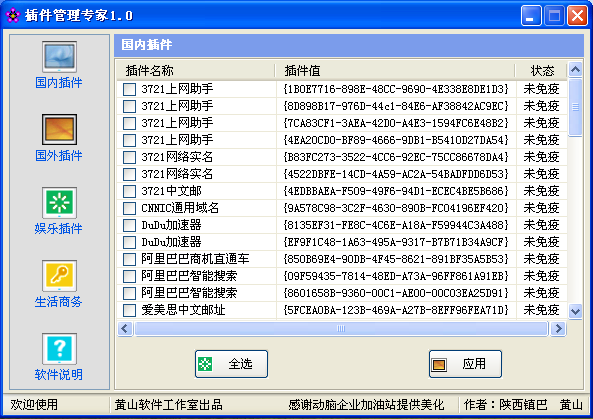Viewport: 593px width, 419px height.
Task: Enable the 爱美思中文邮址 checkbox
Action: (129, 310)
